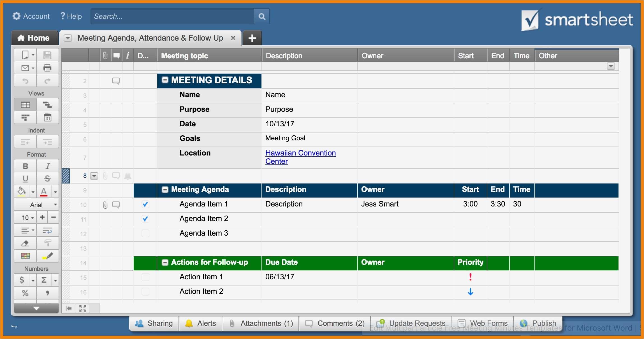
Task: Select the highlight changes icon
Action: (47, 256)
